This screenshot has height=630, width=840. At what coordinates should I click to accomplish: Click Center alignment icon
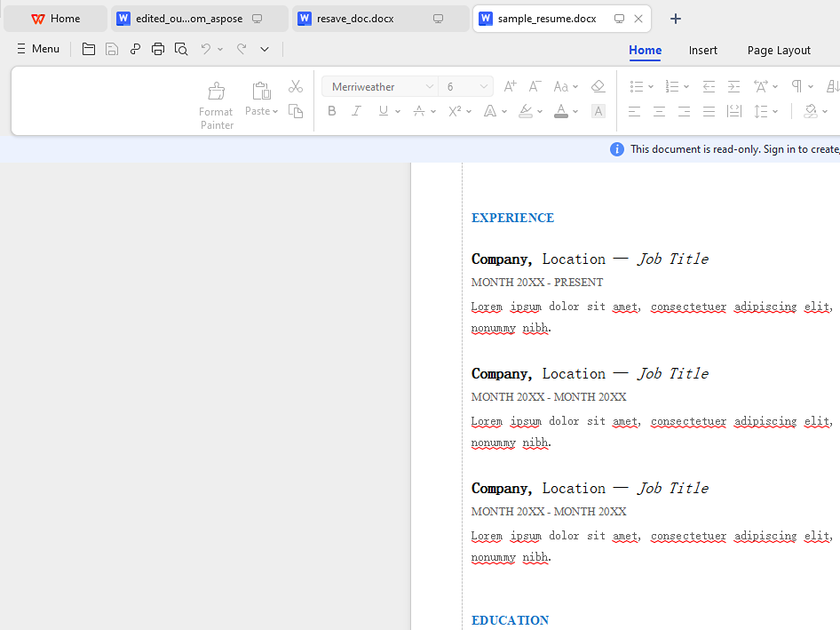[659, 111]
